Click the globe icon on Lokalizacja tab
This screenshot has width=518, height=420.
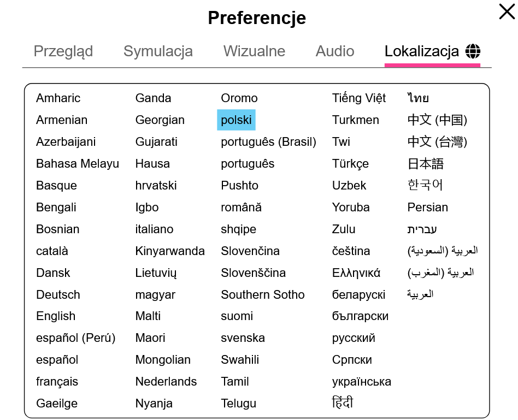473,51
